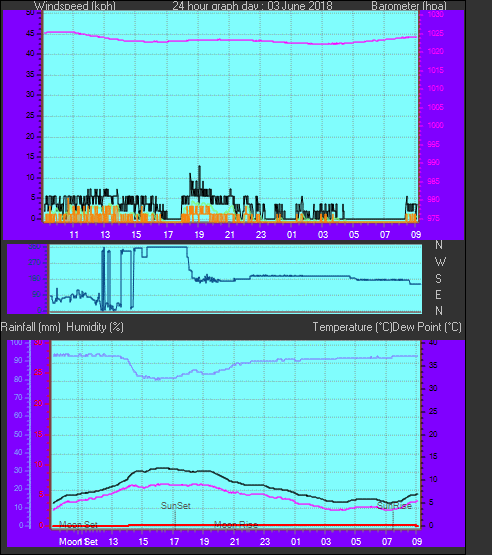Viewport: 492px width, 555px height.
Task: Click the Humidity (%) label
Action: point(95,327)
